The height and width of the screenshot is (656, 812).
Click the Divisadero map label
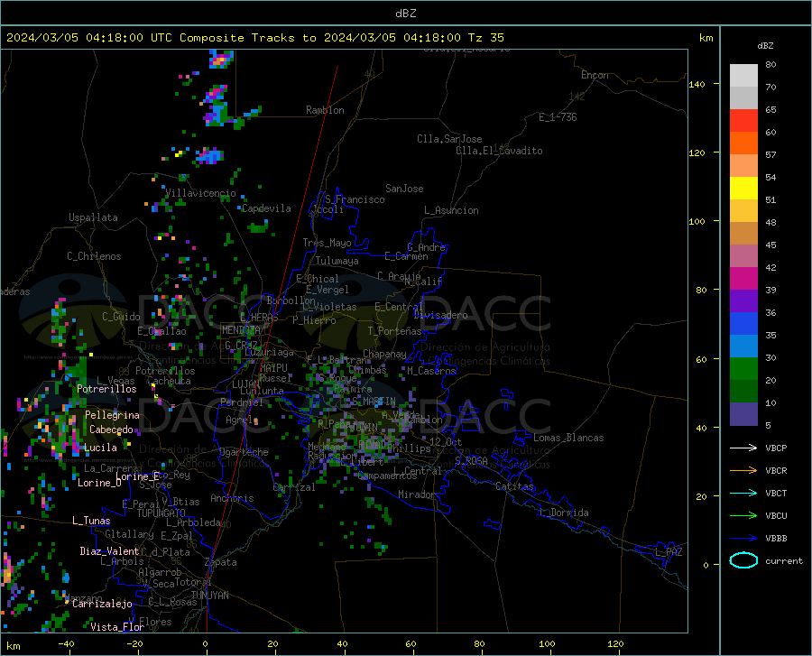tap(440, 315)
